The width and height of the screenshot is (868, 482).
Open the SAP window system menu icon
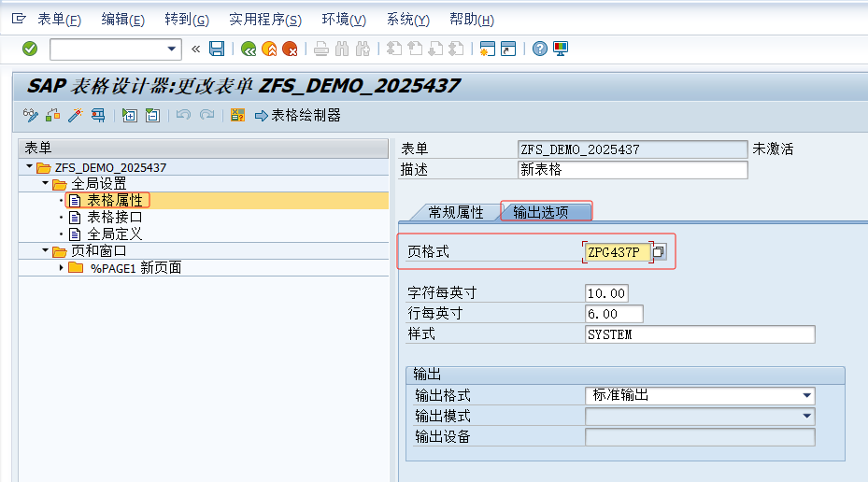pyautogui.click(x=19, y=20)
